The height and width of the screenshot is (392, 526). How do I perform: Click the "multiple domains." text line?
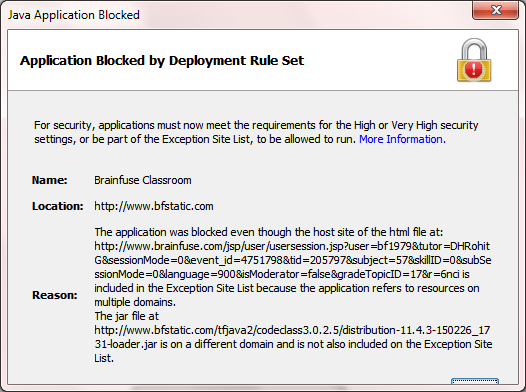click(135, 302)
